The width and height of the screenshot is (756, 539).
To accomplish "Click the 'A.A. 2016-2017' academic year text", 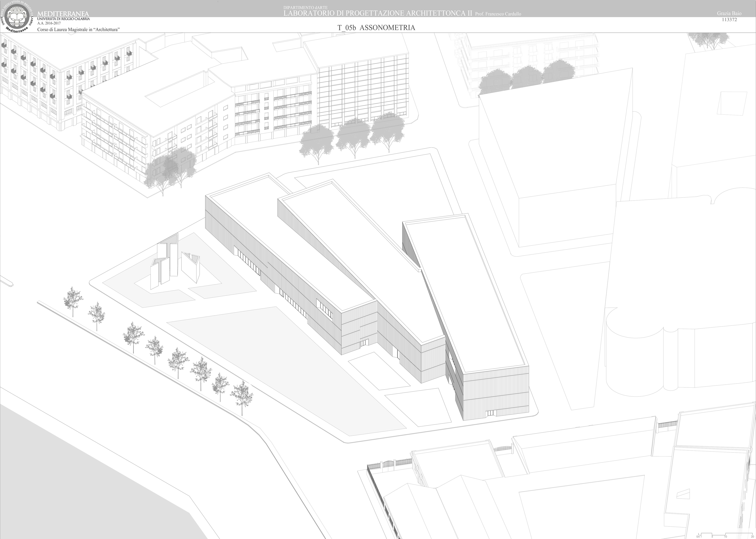I will point(49,23).
